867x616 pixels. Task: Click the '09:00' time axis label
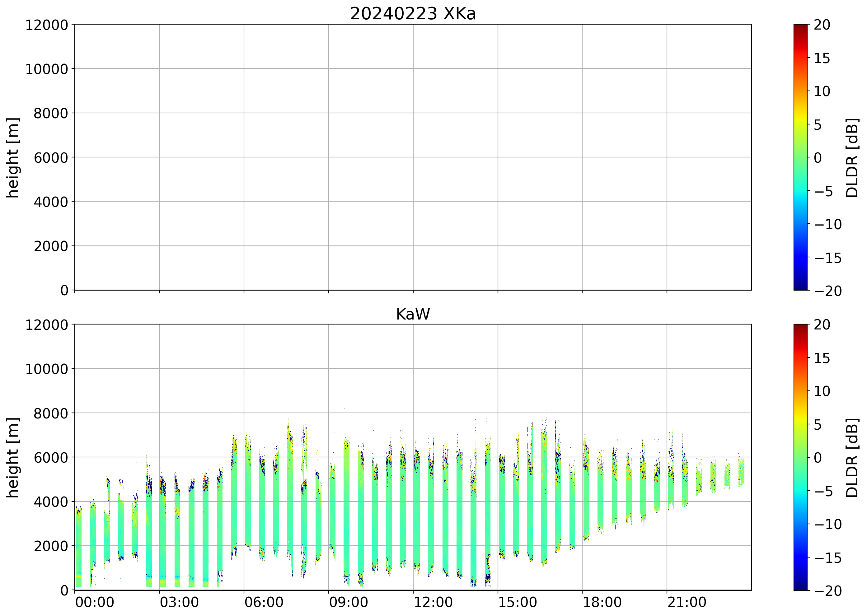click(348, 602)
